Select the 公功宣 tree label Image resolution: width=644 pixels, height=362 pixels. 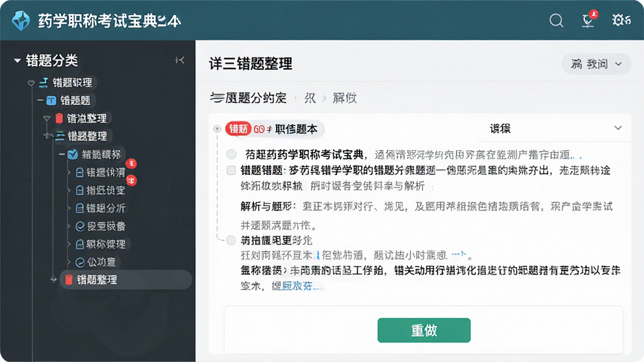(x=101, y=262)
